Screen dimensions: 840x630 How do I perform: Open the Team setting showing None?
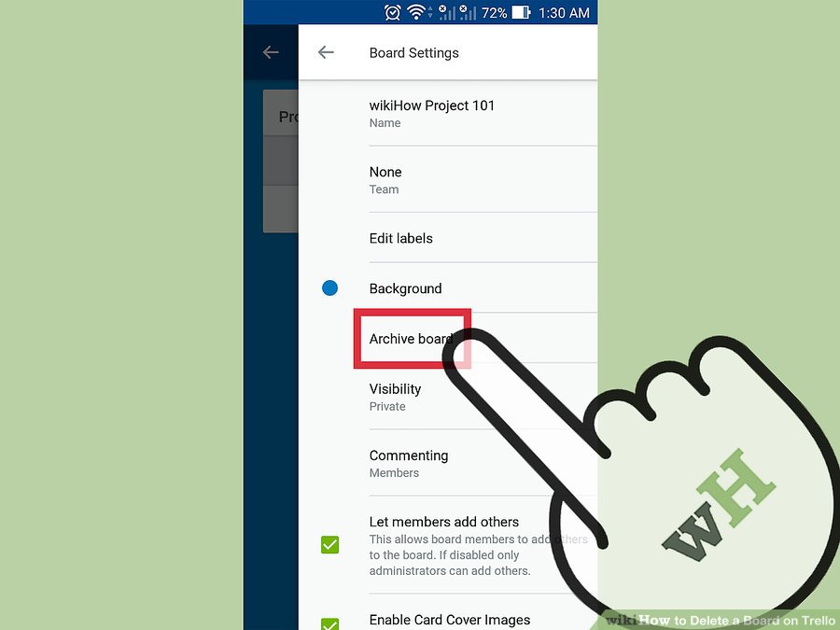pyautogui.click(x=448, y=179)
